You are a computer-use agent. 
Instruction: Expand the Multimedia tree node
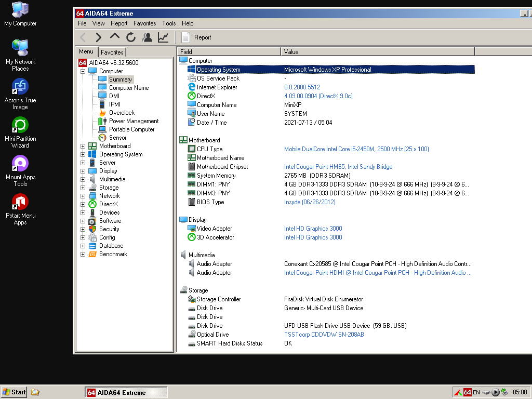[83, 179]
